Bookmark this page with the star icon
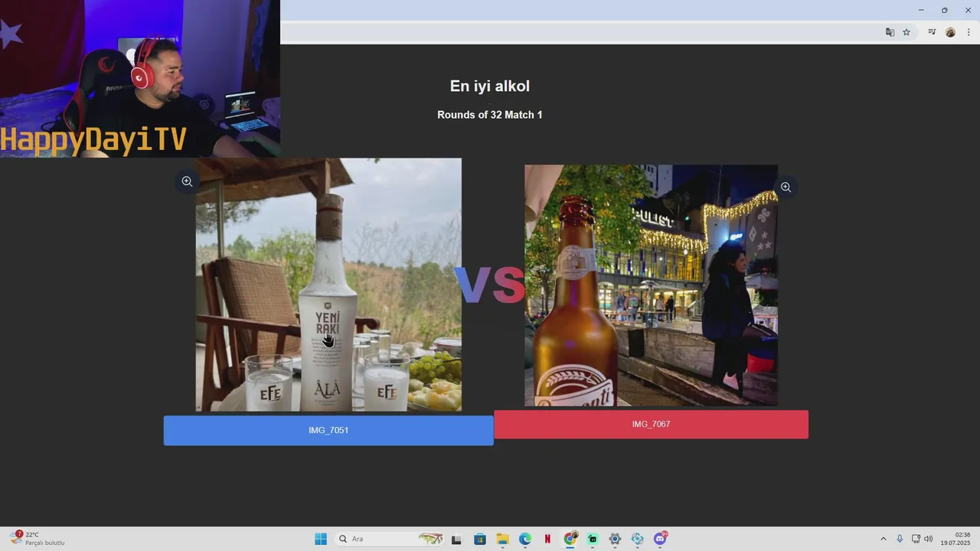This screenshot has width=980, height=551. click(x=906, y=32)
